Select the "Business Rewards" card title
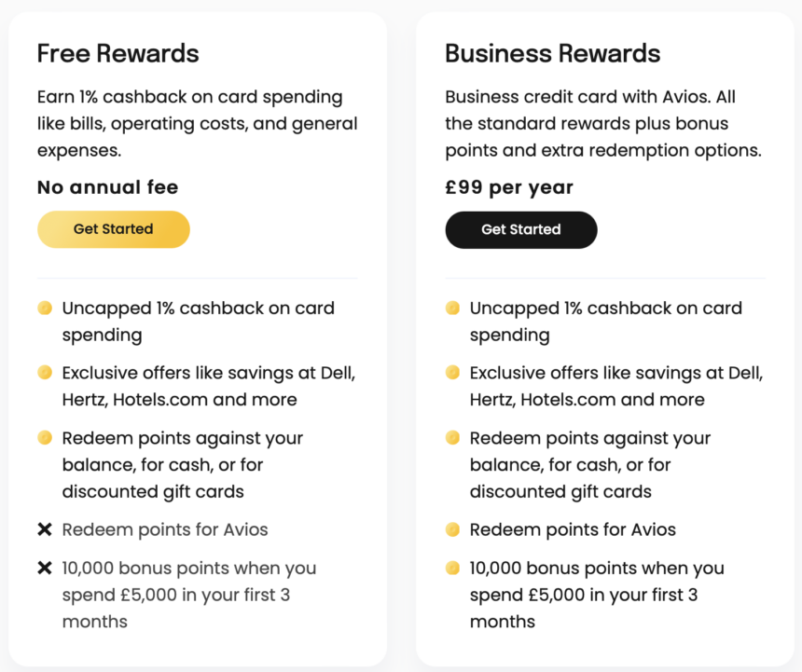 pyautogui.click(x=552, y=53)
